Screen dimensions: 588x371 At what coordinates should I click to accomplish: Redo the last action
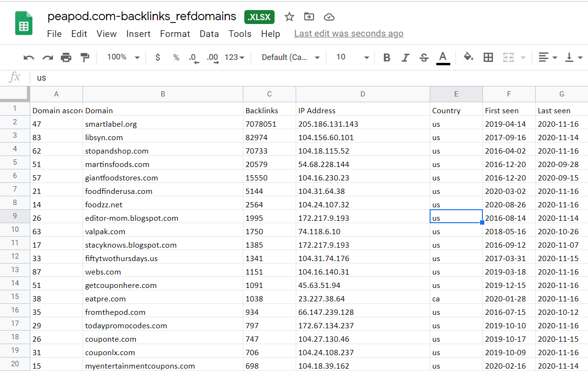(48, 58)
